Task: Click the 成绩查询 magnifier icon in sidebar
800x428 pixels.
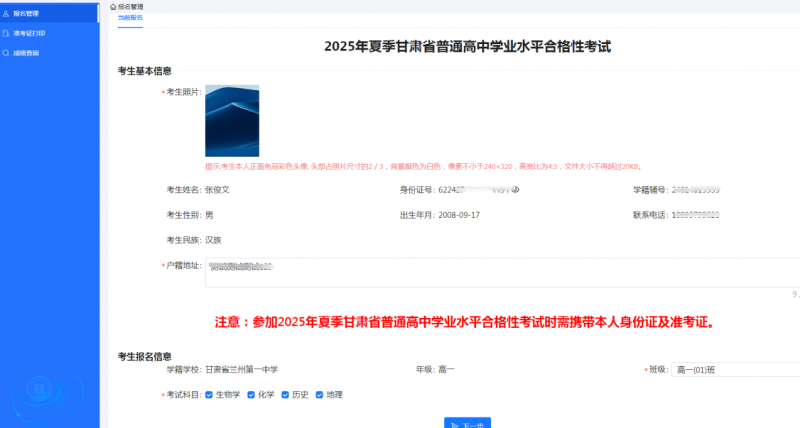Action: coord(7,52)
